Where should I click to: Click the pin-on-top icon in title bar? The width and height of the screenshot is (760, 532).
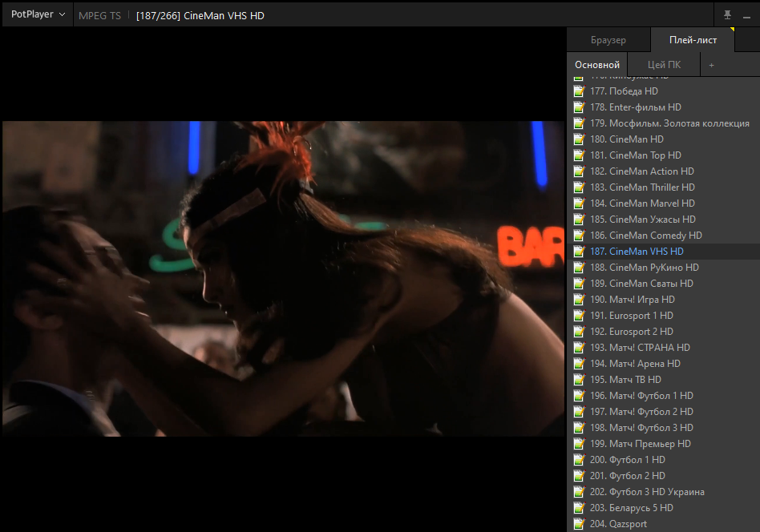point(727,15)
